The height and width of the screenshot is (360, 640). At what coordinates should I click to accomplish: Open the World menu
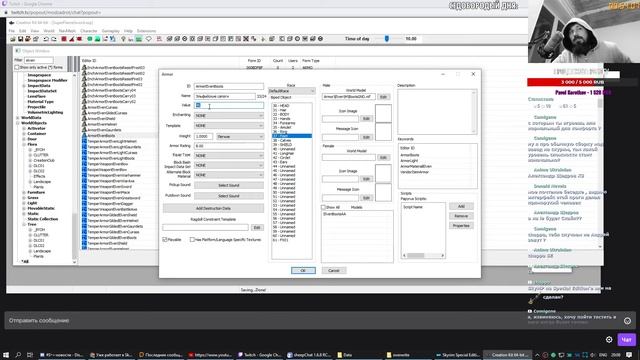[49, 31]
